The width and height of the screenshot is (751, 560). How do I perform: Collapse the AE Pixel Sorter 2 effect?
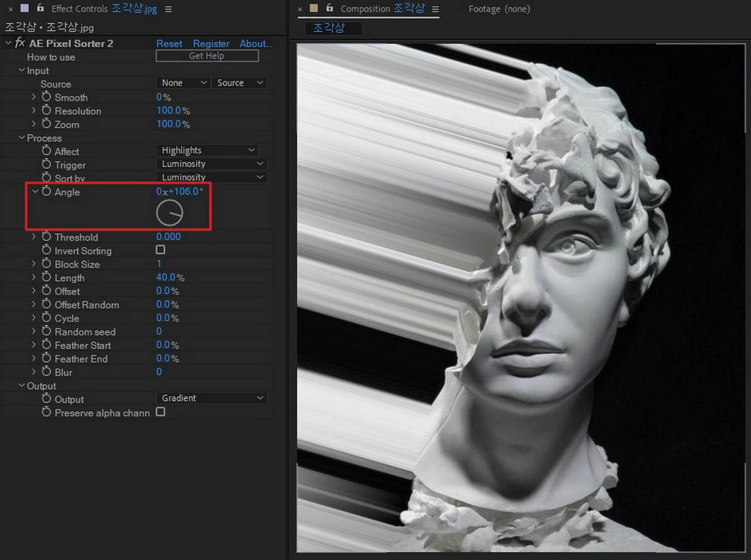pyautogui.click(x=8, y=43)
